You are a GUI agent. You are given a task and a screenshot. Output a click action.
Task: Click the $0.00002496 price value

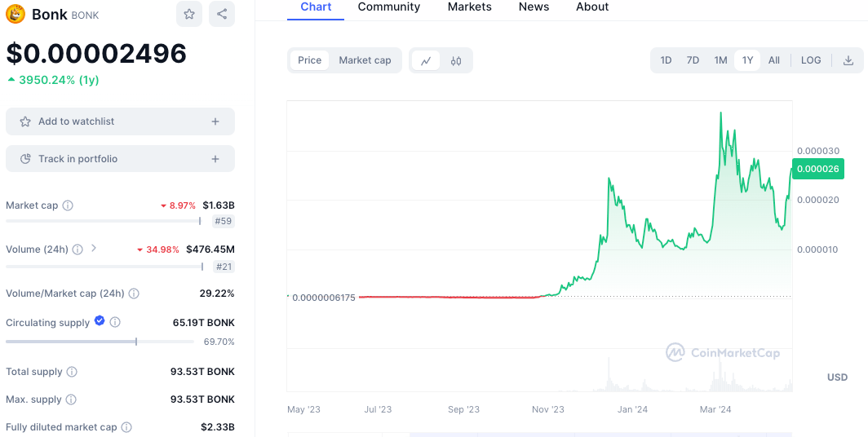(x=96, y=54)
